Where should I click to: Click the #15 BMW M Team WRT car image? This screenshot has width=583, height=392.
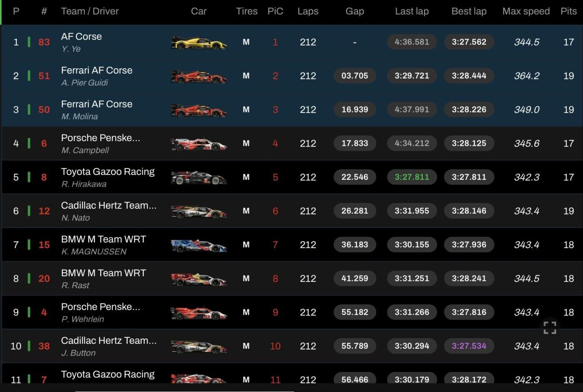[199, 245]
